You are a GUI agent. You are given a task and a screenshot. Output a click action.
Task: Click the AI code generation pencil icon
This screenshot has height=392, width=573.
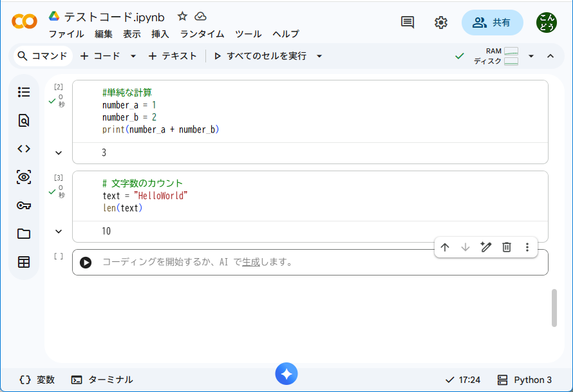pyautogui.click(x=485, y=247)
